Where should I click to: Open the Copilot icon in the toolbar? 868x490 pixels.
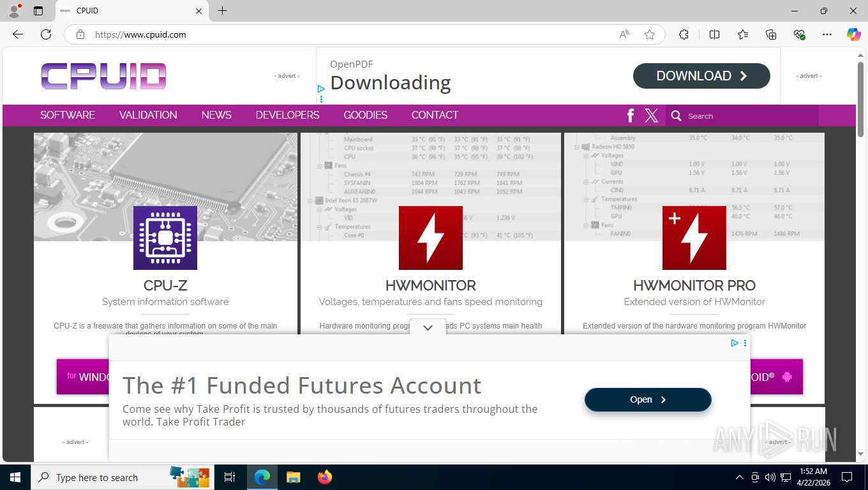pyautogui.click(x=853, y=34)
